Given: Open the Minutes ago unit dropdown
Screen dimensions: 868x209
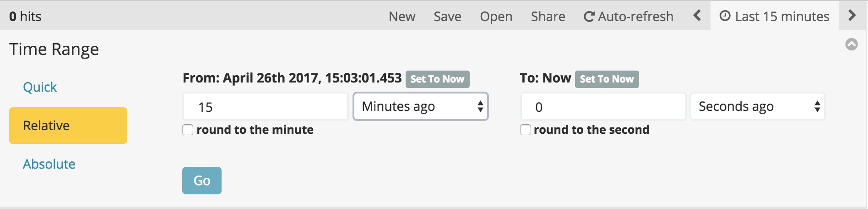Looking at the screenshot, I should tap(421, 106).
